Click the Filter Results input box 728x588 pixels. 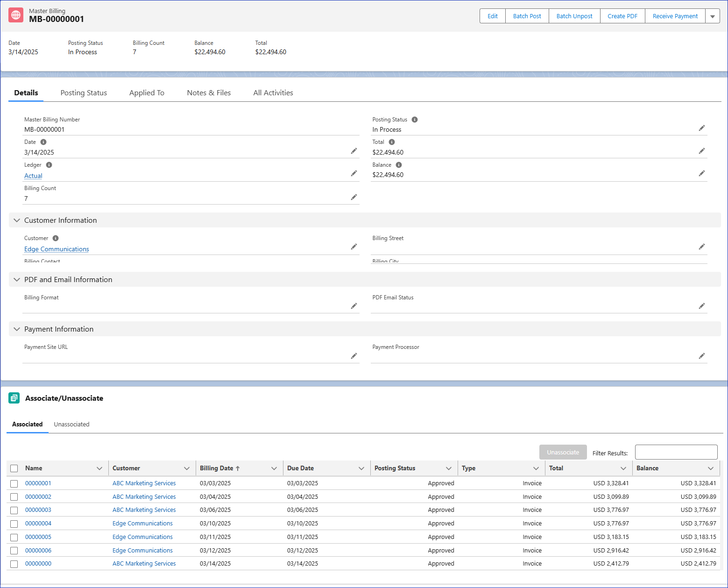pos(676,452)
